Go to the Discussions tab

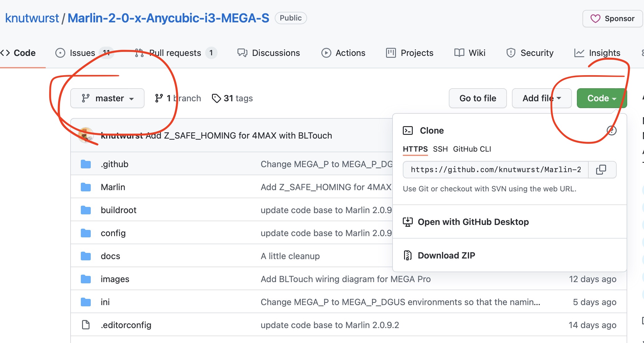point(269,53)
